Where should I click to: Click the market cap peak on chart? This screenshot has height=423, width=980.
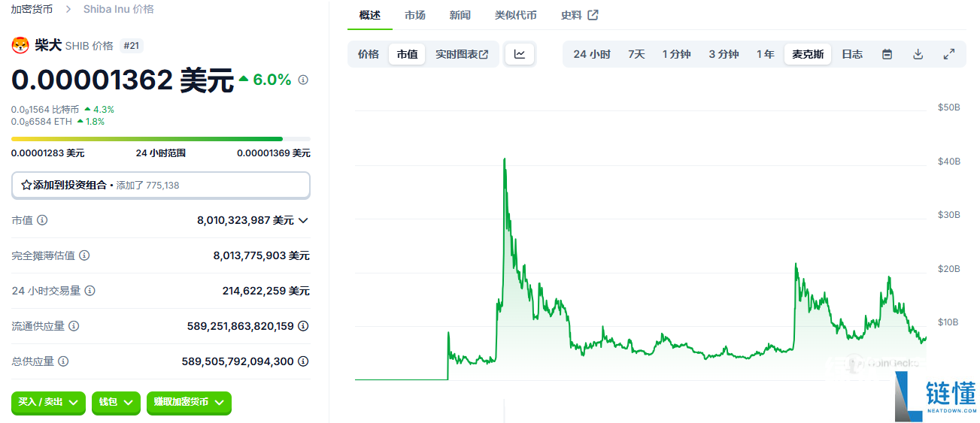(504, 159)
